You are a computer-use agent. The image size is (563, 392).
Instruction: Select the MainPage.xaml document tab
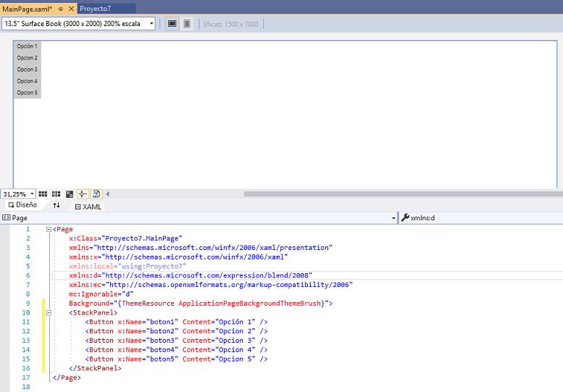pos(28,9)
